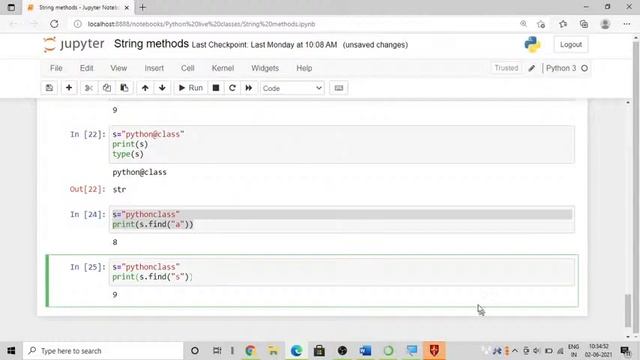Close the String methods browser tab
Viewport: 640px width, 360px height.
(x=127, y=7)
